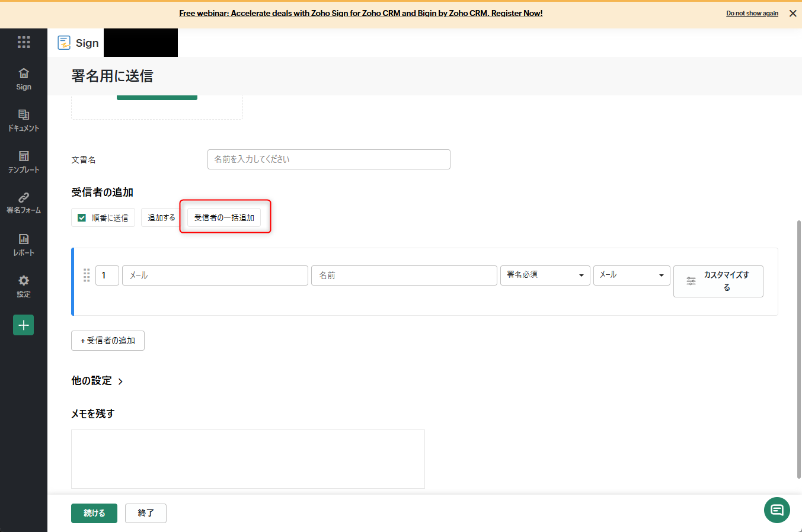Click the カスタマイズする button
The image size is (802, 532).
click(x=718, y=281)
